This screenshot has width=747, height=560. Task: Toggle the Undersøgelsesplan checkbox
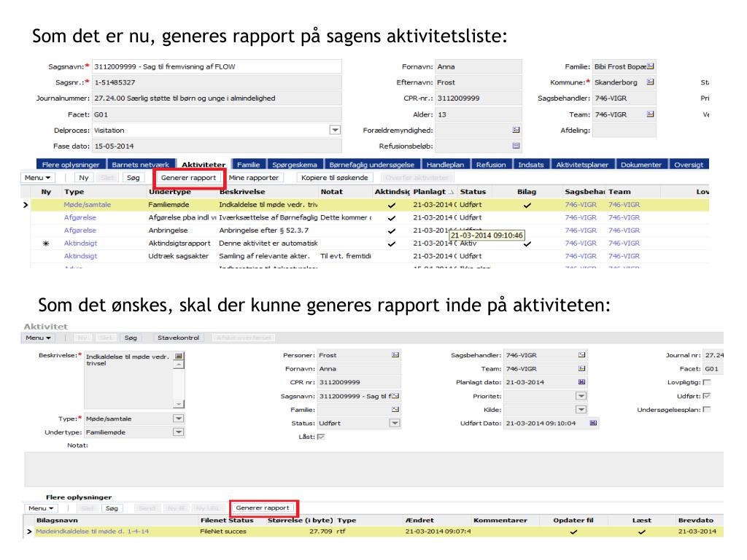(x=707, y=410)
